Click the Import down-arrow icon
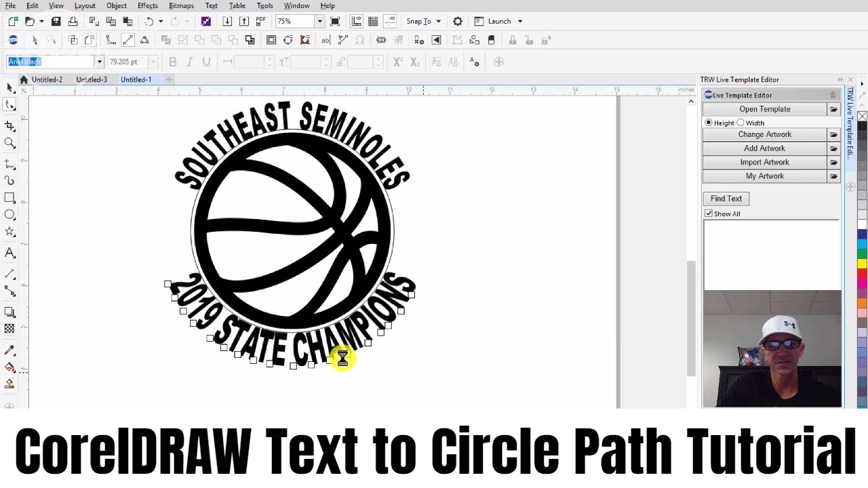868x488 pixels. point(227,22)
